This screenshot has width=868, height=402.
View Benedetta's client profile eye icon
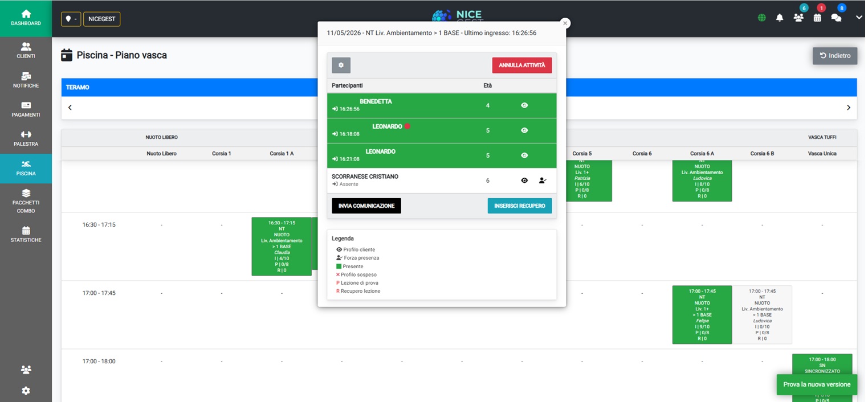pos(524,105)
